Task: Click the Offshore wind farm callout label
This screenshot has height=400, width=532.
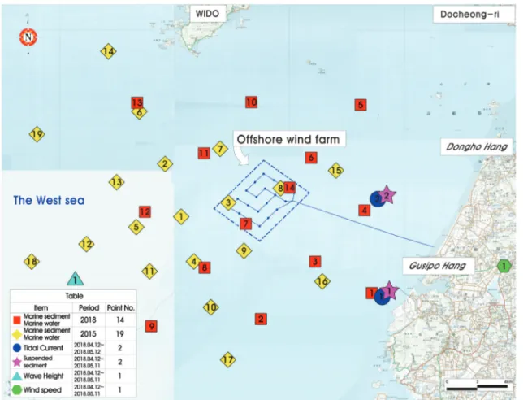Action: click(x=289, y=139)
